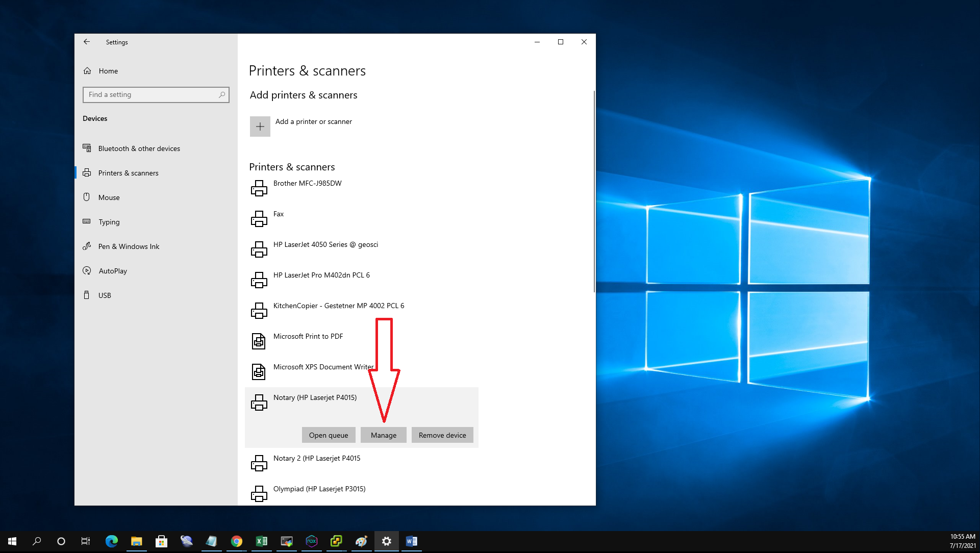The width and height of the screenshot is (980, 553).
Task: Click the Manage button for Notary printer
Action: pos(383,435)
